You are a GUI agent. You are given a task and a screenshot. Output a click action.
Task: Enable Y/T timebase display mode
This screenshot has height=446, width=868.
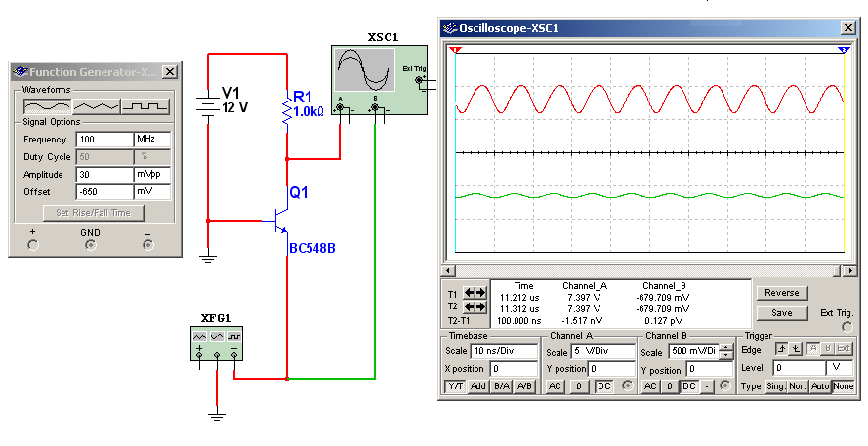456,386
